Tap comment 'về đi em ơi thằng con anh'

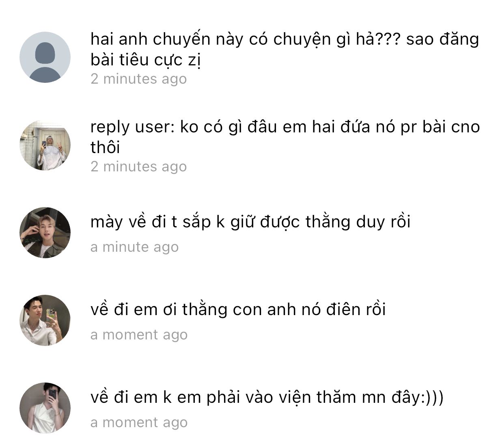[x=238, y=310]
